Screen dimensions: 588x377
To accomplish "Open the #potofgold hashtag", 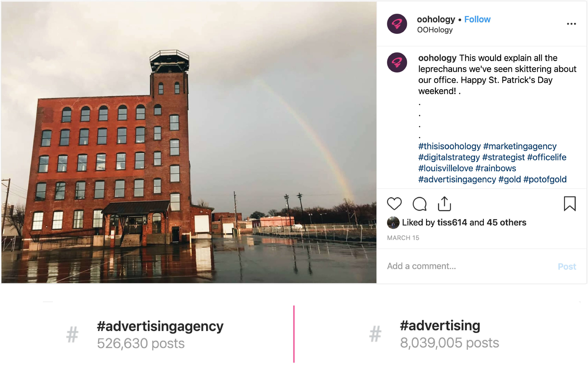I will pyautogui.click(x=545, y=179).
